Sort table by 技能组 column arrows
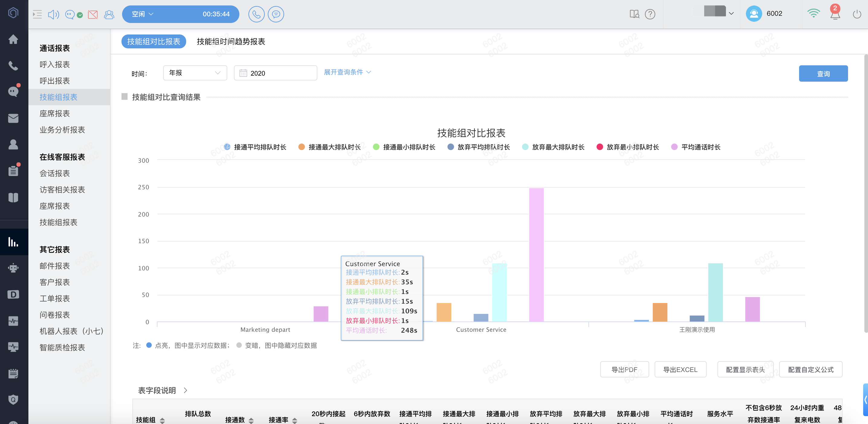 [162, 420]
